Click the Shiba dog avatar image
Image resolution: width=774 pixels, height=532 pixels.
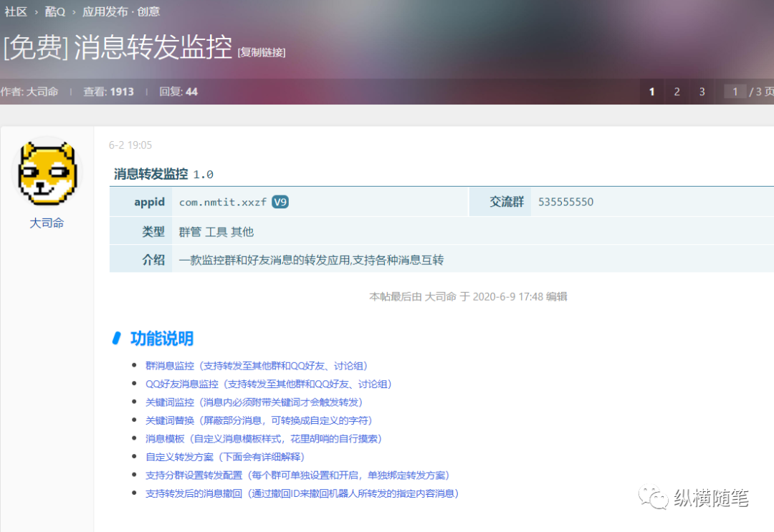(x=47, y=173)
